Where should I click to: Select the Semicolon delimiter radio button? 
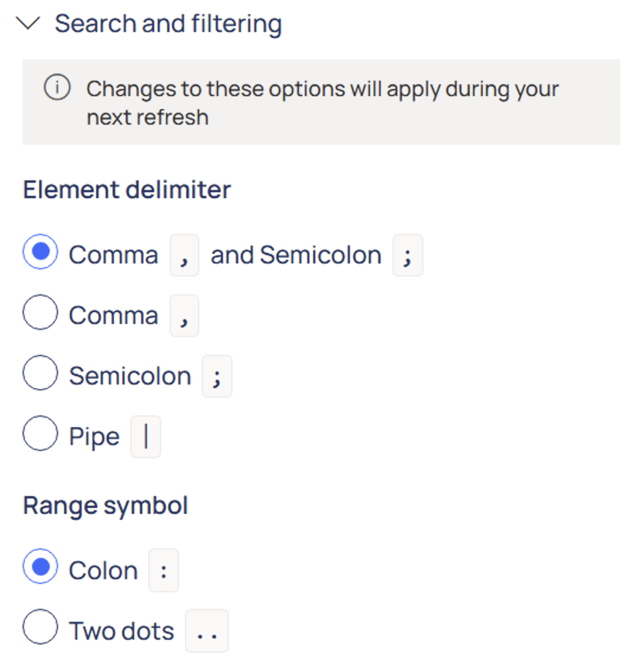[x=40, y=373]
